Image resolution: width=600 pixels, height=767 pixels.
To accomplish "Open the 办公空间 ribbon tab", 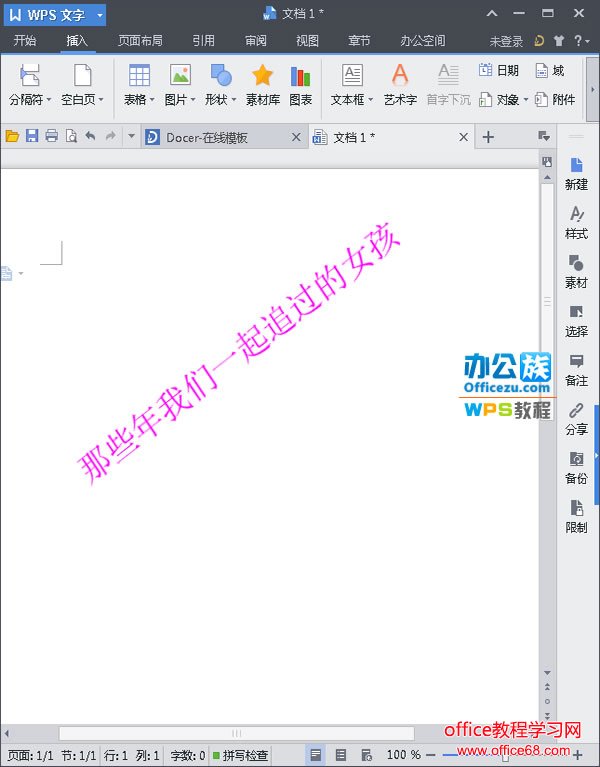I will (423, 41).
